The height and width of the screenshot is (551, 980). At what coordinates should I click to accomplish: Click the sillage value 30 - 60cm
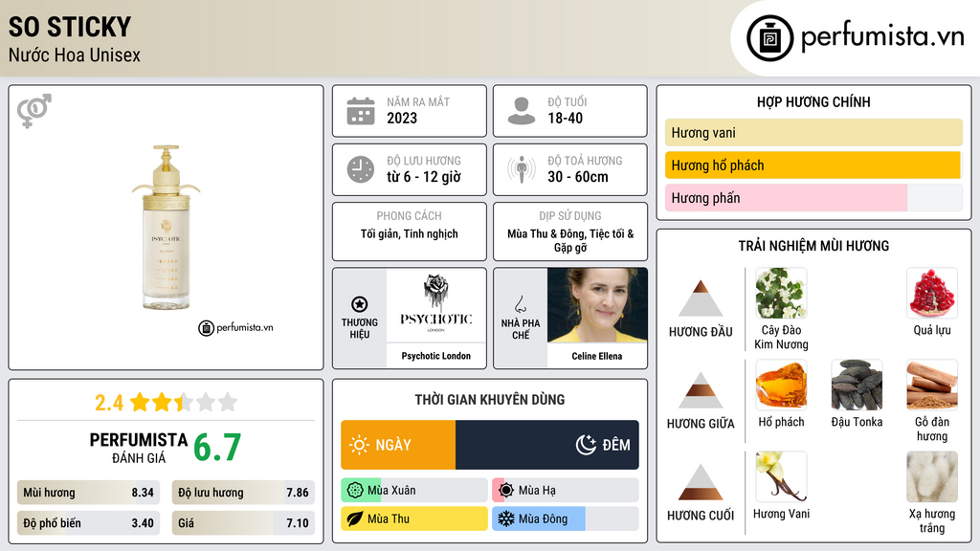pyautogui.click(x=578, y=177)
